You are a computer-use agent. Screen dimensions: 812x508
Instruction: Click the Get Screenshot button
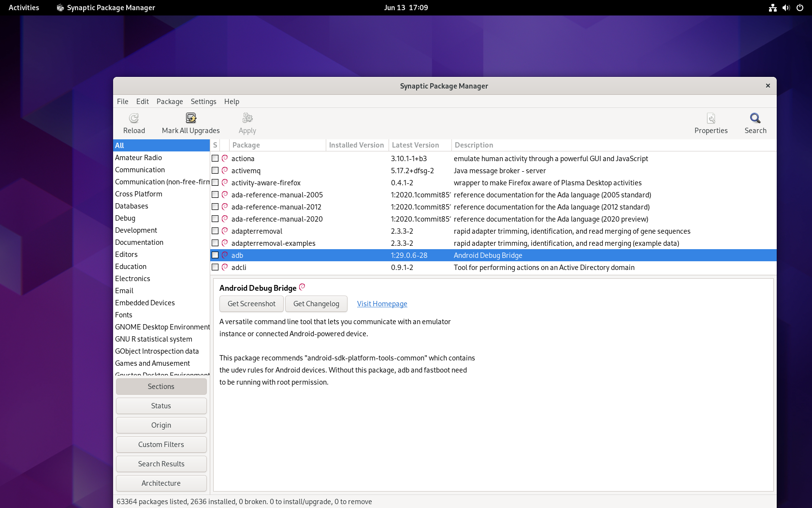pos(251,304)
